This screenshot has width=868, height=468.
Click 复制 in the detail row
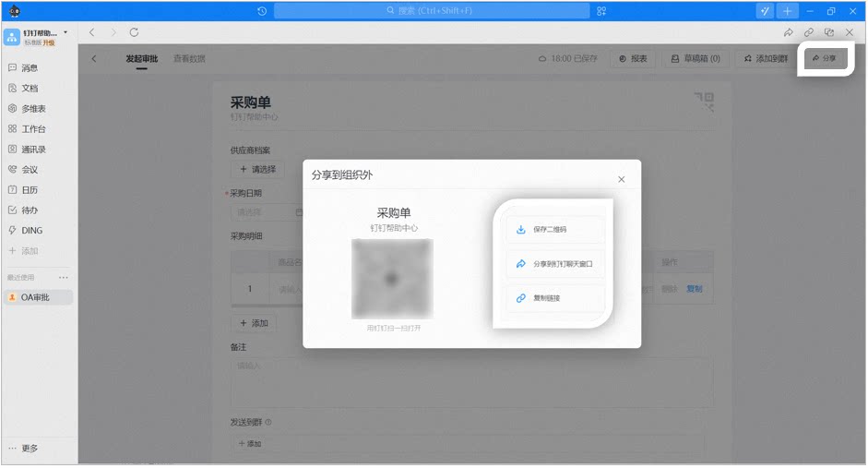[695, 289]
